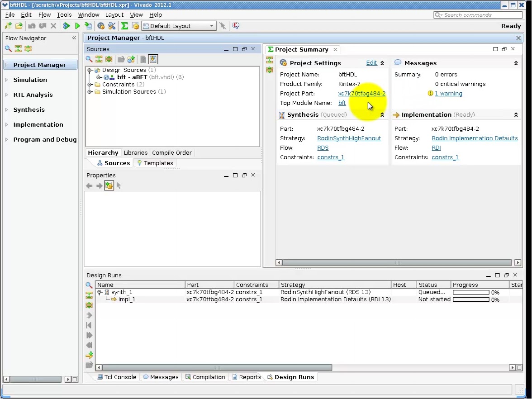Click the New Project toolbar icon
This screenshot has height=399, width=532.
tap(8, 26)
